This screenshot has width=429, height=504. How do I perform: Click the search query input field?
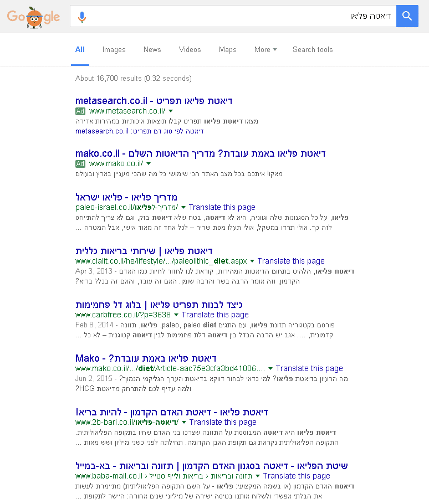point(233,16)
